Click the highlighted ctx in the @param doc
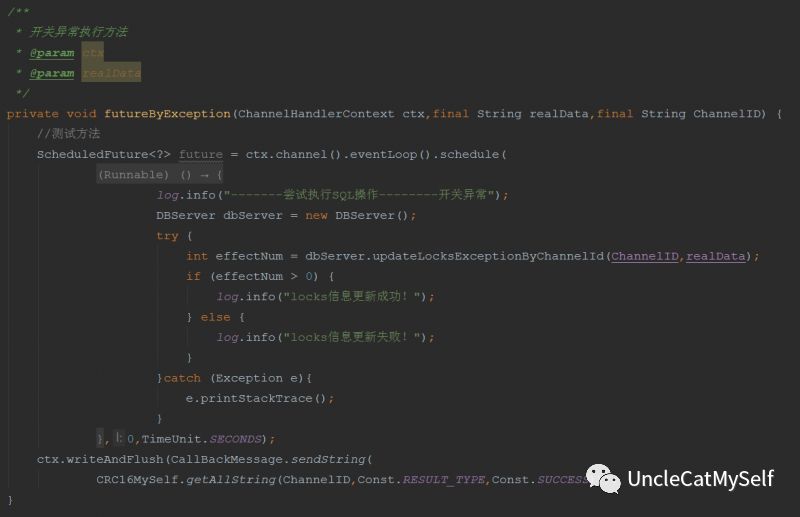800x517 pixels. coord(93,53)
